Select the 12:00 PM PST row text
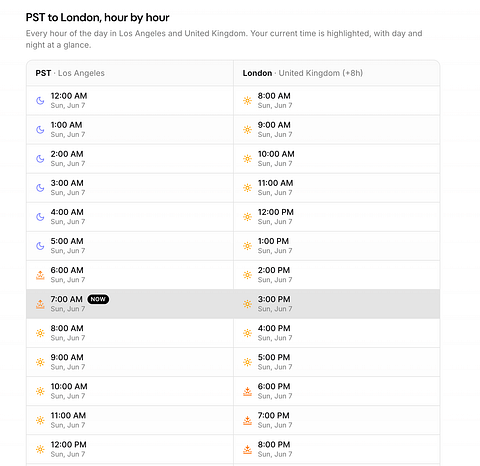This screenshot has height=466, width=480. click(x=69, y=449)
